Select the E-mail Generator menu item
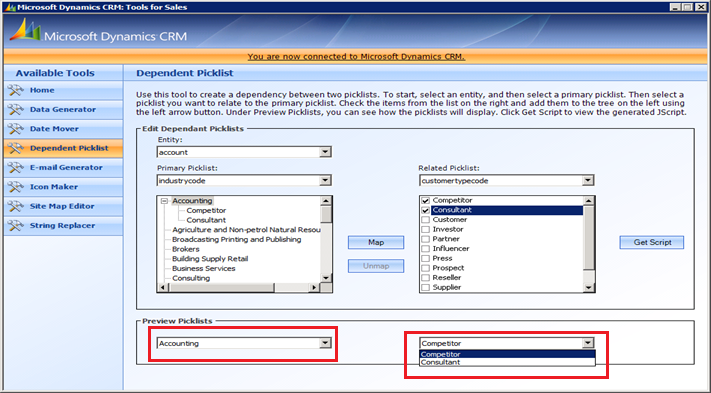Screen dimensions: 711x393 click(x=63, y=168)
